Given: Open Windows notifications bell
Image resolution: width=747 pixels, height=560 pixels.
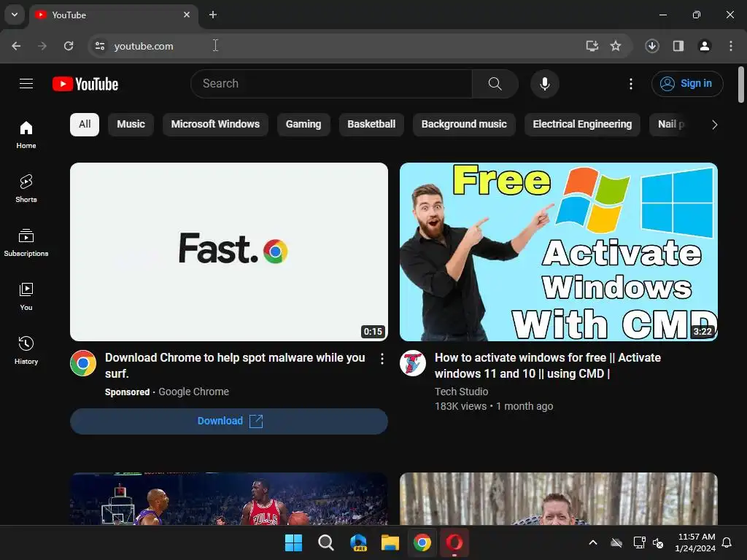Looking at the screenshot, I should pyautogui.click(x=727, y=542).
